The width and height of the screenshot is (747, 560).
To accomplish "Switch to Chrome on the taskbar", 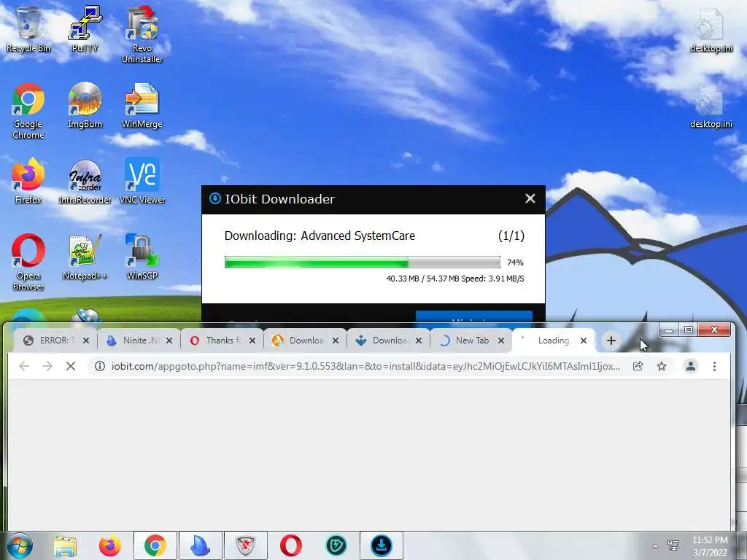I will (x=155, y=545).
